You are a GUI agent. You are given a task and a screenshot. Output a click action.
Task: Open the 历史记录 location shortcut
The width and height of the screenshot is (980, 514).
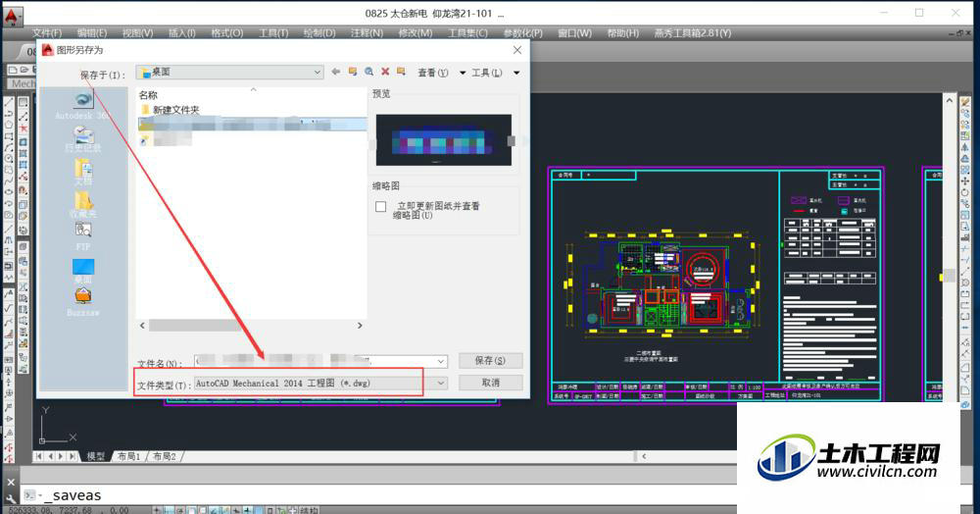pos(83,139)
